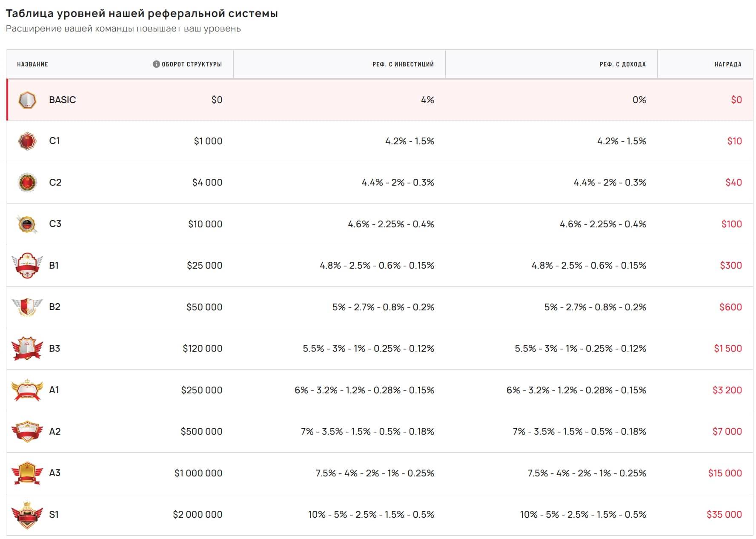The width and height of the screenshot is (756, 539).
Task: Click the $15 000 reward for A3
Action: (x=724, y=473)
